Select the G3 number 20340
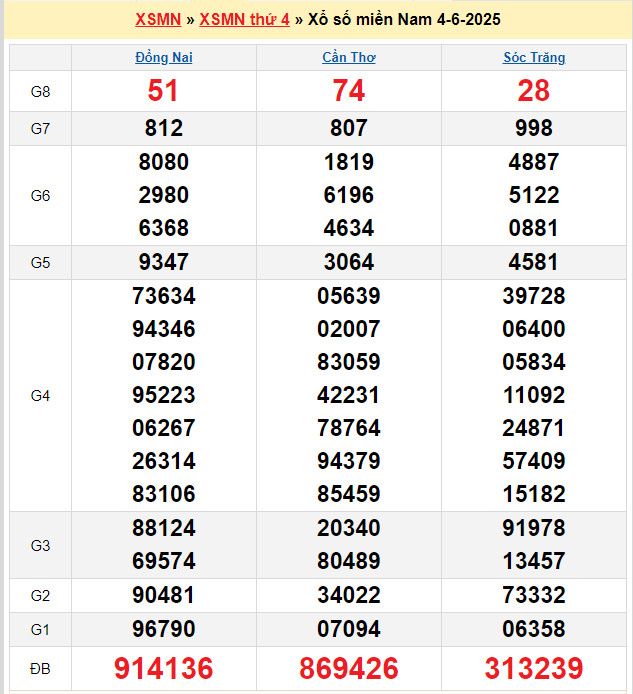The image size is (633, 694). tap(349, 528)
